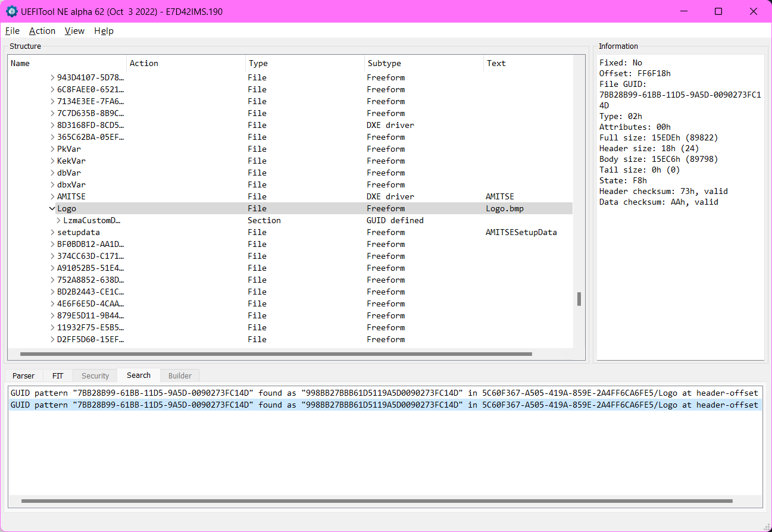This screenshot has width=772, height=532.
Task: Click the Name column header
Action: click(x=20, y=63)
